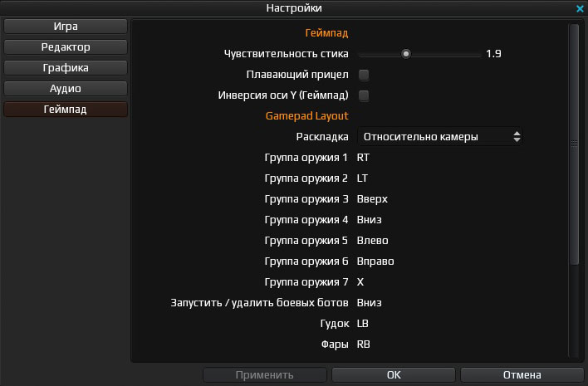Image resolution: width=588 pixels, height=386 pixels.
Task: Click the Отмена button
Action: point(522,374)
